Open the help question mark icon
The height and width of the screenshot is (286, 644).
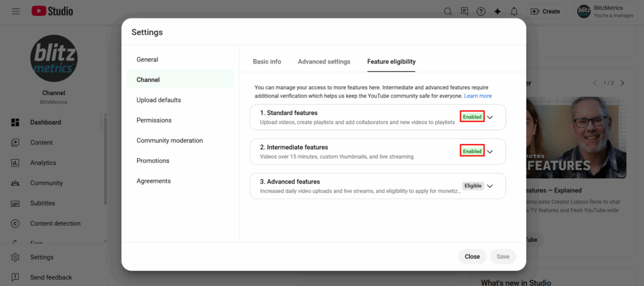pyautogui.click(x=481, y=11)
